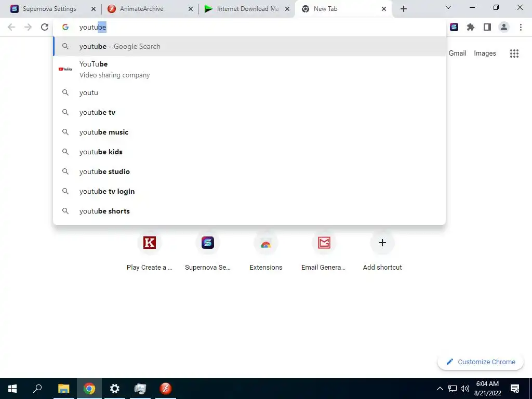Open the Supernova Se... shortcut tile
Viewport: 532px width, 399px height.
(x=208, y=252)
